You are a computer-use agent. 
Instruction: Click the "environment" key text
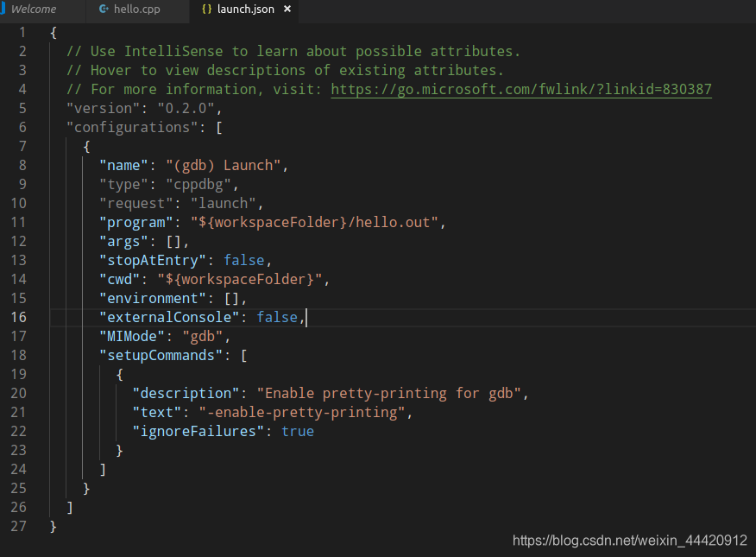(153, 298)
